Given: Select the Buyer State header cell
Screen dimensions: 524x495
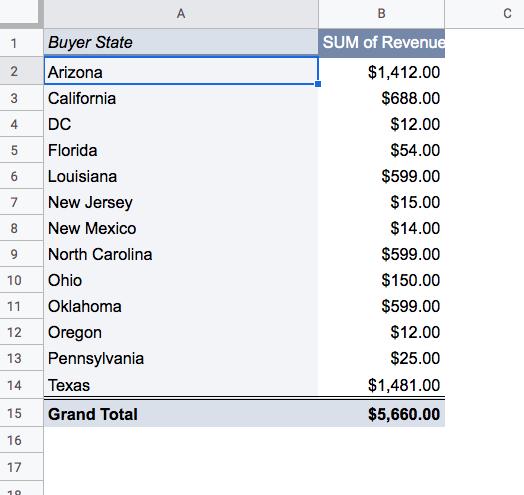Looking at the screenshot, I should click(181, 42).
